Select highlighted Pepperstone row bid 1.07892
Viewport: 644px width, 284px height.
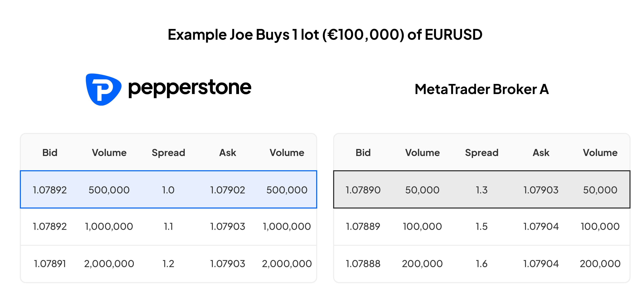tap(49, 190)
